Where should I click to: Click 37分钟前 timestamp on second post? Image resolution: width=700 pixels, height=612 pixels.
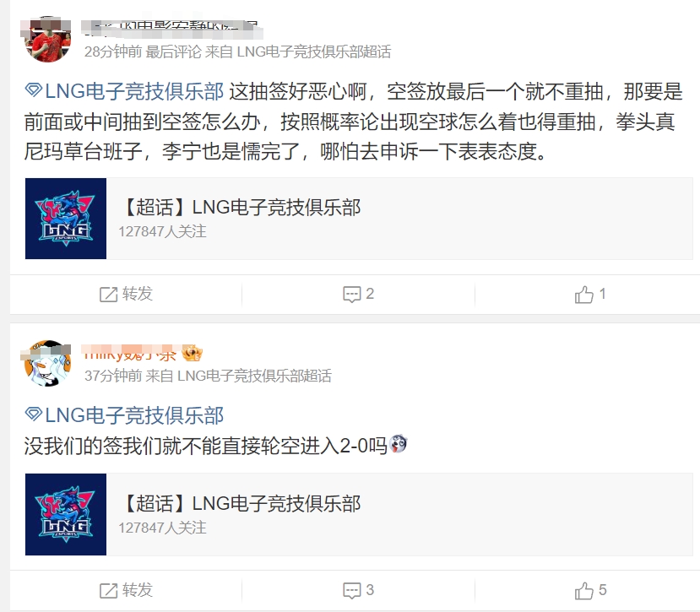(x=113, y=376)
